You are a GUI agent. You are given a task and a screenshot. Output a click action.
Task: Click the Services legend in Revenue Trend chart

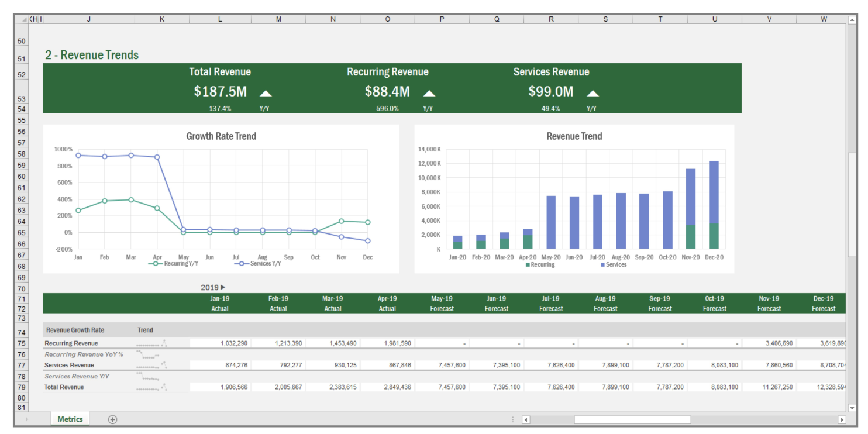point(613,265)
